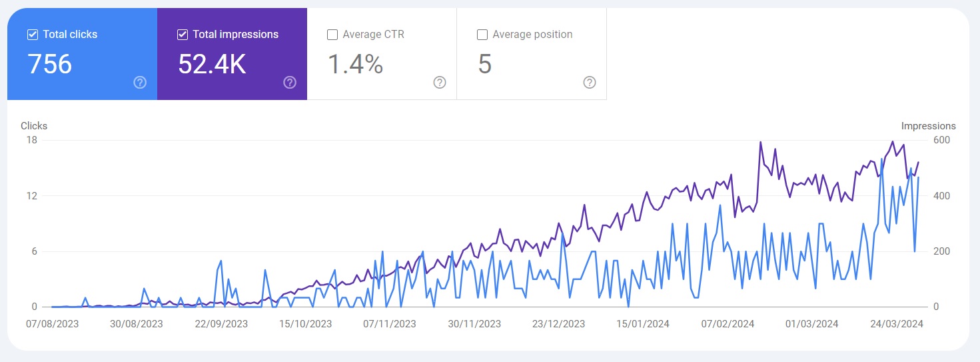Viewport: 980px width, 362px height.
Task: Click help icon on Total clicks card
Action: (140, 83)
